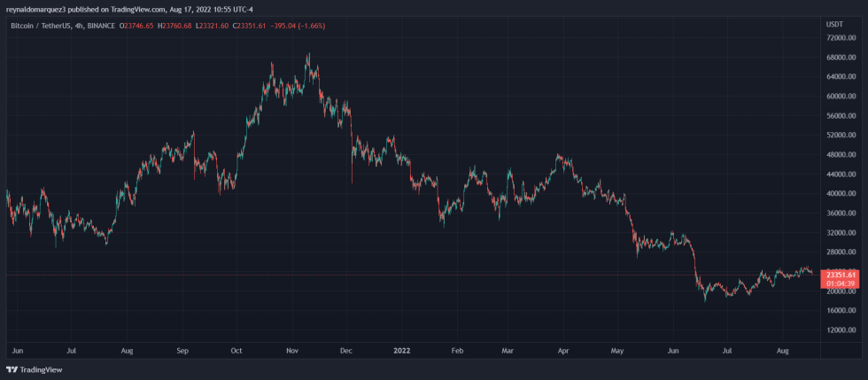
Task: Click the 2022 time axis label
Action: coord(400,350)
